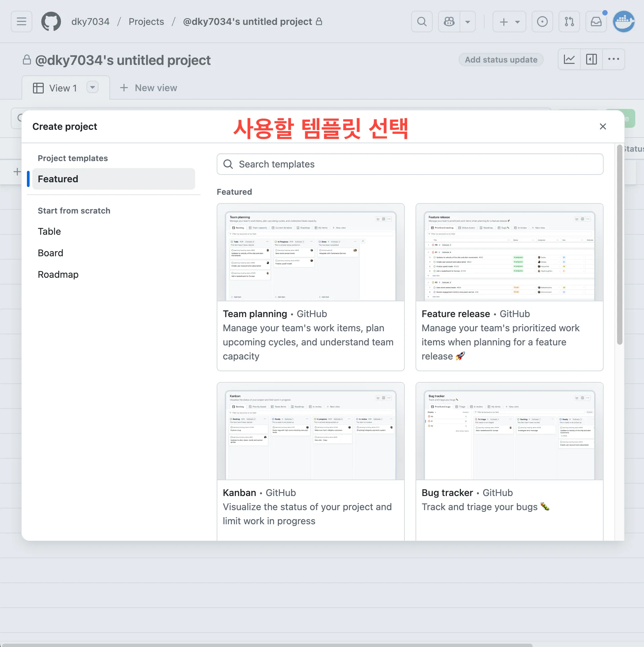Close the Create project dialog
The height and width of the screenshot is (647, 644).
coord(603,126)
